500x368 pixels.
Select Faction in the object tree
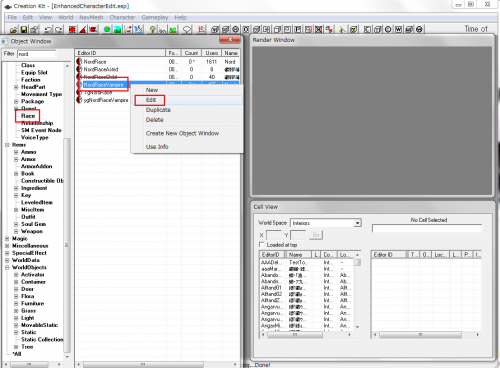[x=31, y=80]
